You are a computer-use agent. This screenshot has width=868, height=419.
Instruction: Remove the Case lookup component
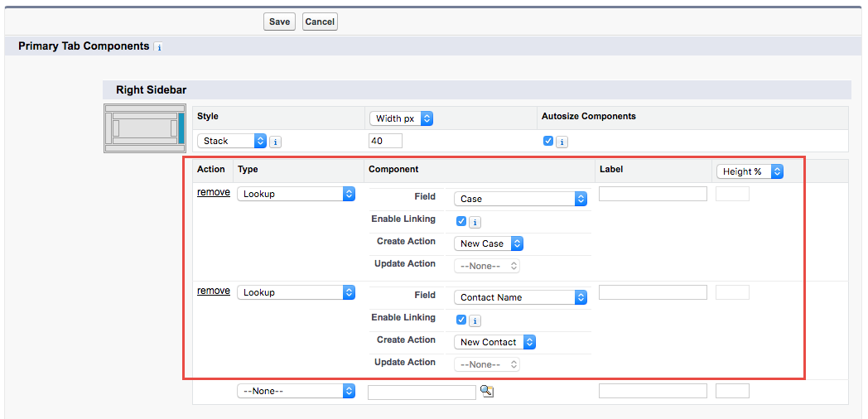tap(214, 192)
